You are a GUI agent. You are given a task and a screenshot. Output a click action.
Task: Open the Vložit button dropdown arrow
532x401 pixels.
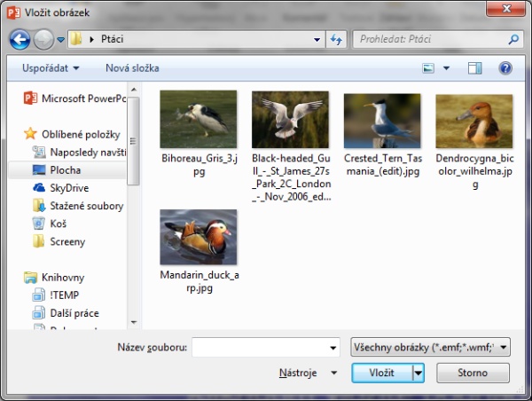(x=419, y=373)
